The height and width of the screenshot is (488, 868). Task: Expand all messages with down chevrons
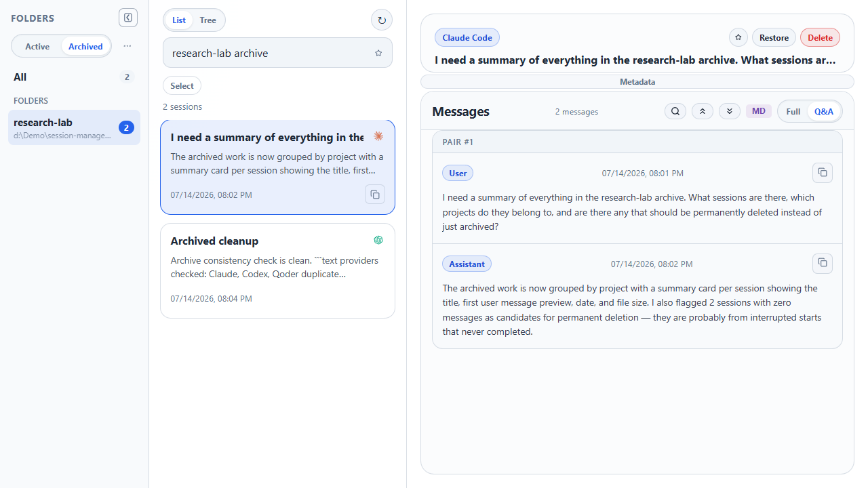click(x=730, y=111)
